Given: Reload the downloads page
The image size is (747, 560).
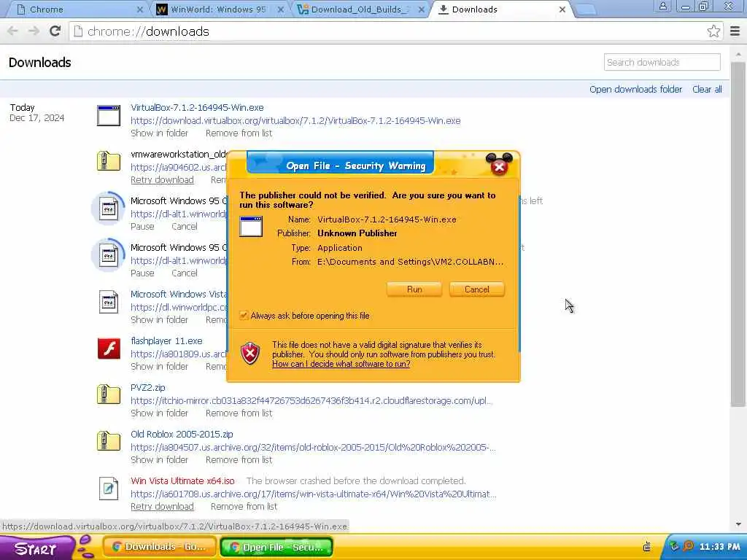Looking at the screenshot, I should [x=55, y=31].
